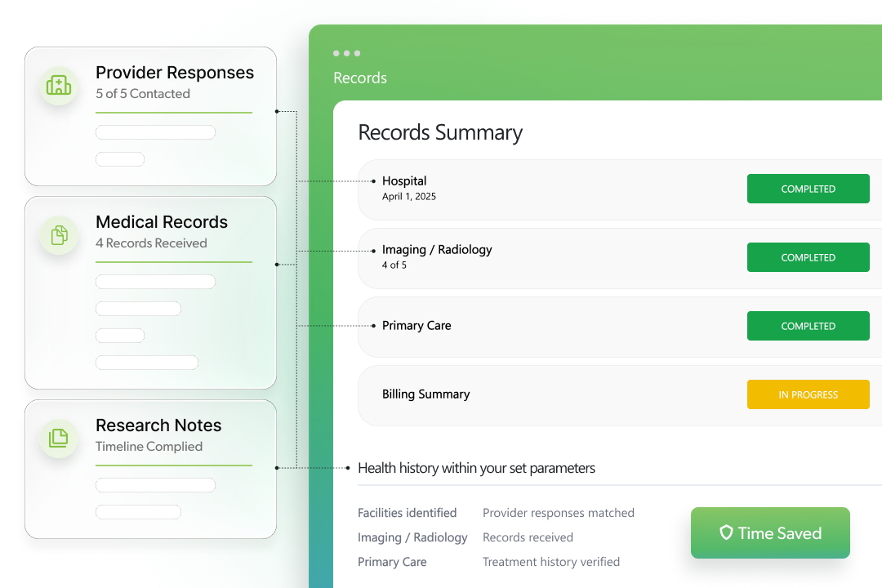
Task: Select the '4 Records Received' text
Action: (151, 243)
